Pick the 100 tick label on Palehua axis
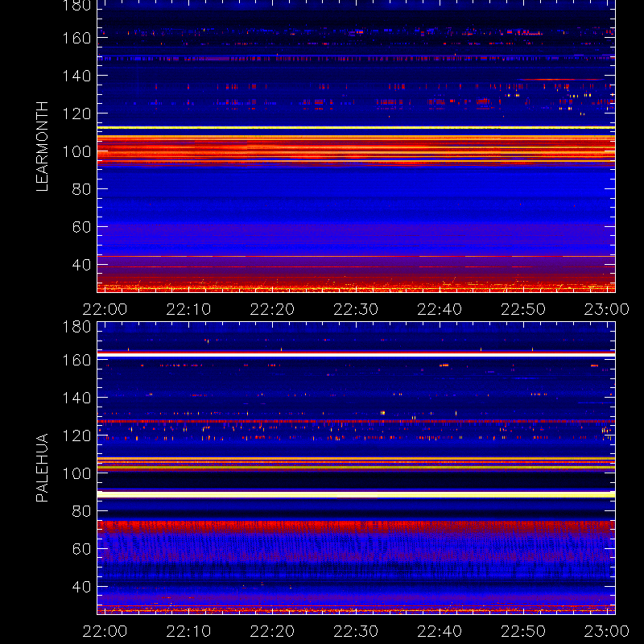 (x=76, y=473)
